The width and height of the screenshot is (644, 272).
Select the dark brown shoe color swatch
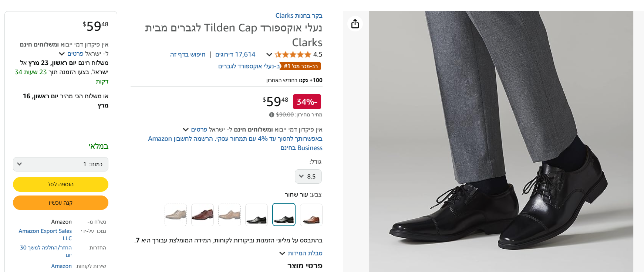pyautogui.click(x=202, y=215)
